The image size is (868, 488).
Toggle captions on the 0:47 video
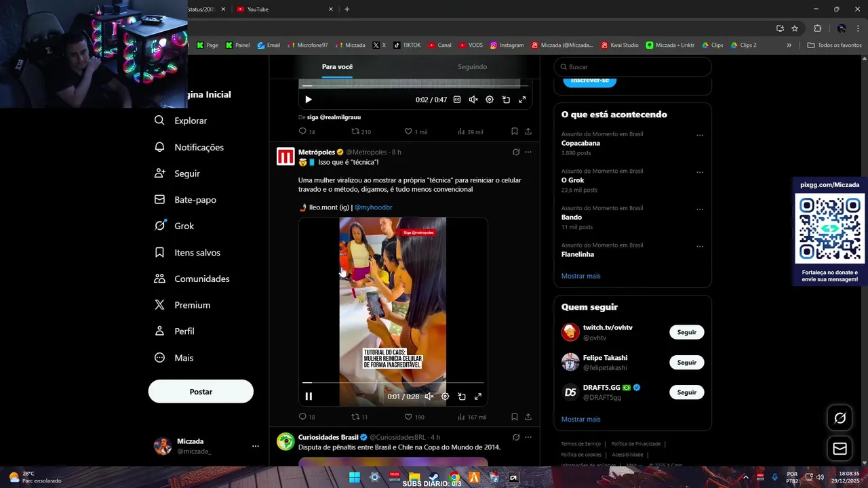click(x=457, y=100)
